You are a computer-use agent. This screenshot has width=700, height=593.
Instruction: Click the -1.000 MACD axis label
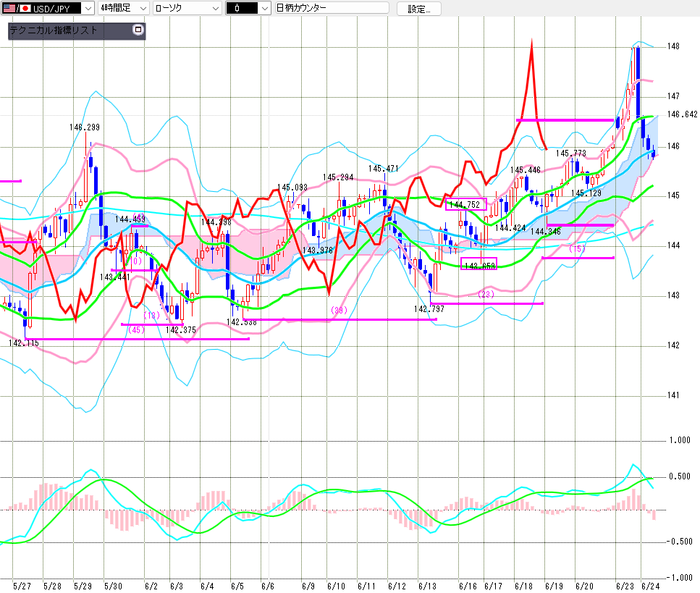click(678, 577)
